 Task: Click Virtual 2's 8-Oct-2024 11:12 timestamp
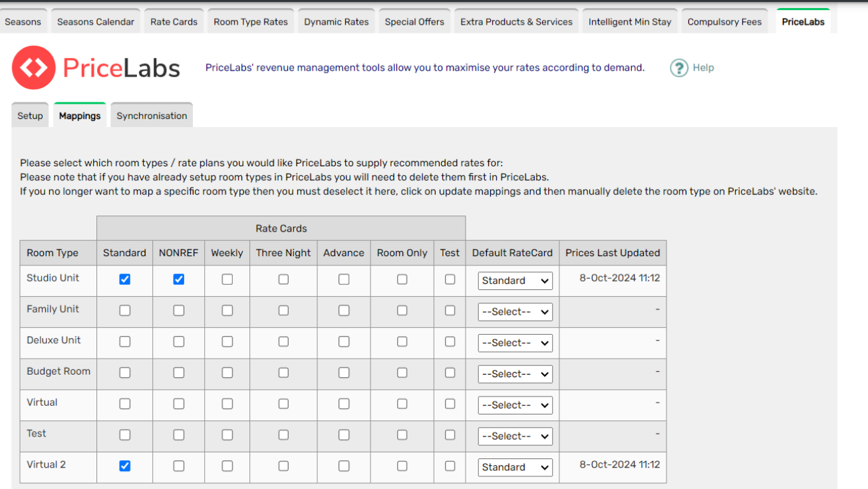(x=619, y=464)
